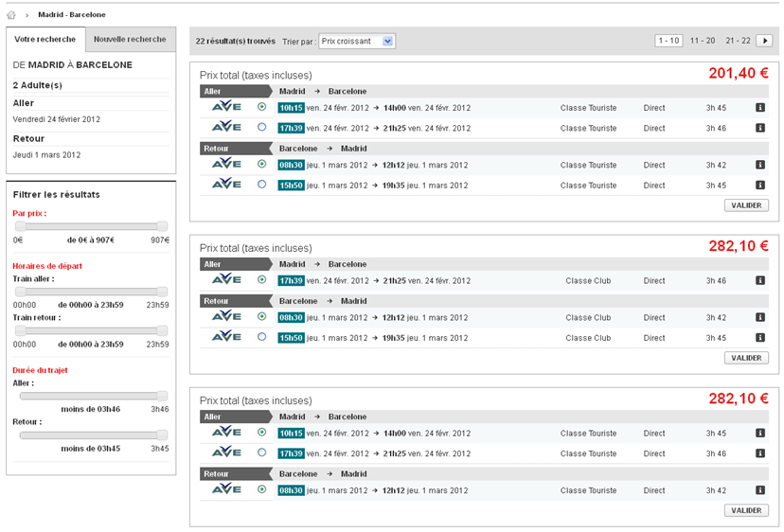Click the next page arrow button
784x532 pixels.
(765, 41)
